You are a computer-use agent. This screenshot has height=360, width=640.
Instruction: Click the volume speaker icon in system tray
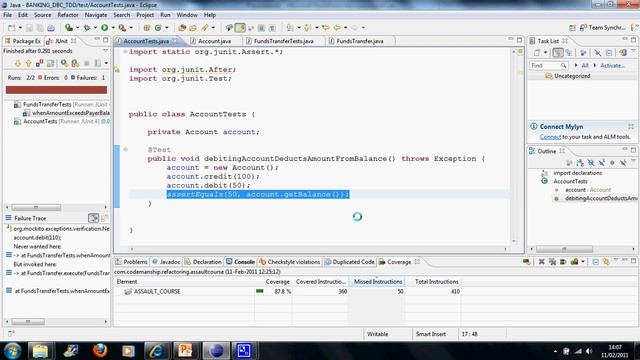(x=589, y=351)
